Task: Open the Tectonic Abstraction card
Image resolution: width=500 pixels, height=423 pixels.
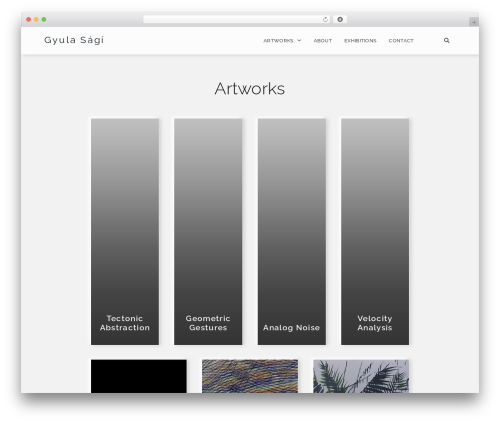Action: (125, 231)
